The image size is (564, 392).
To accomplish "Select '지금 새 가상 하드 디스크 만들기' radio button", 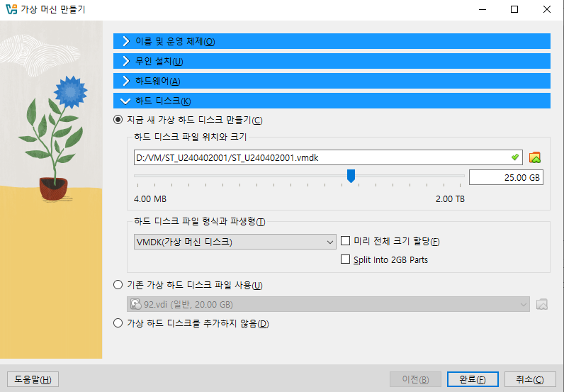I will (118, 120).
